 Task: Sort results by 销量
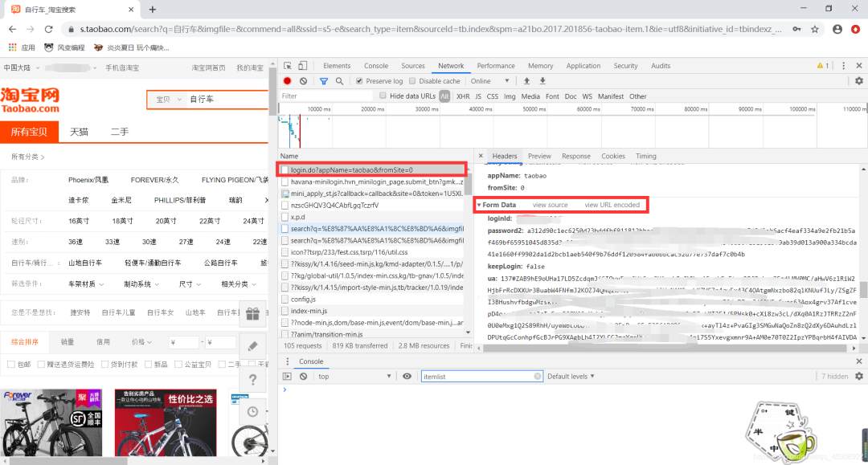click(x=68, y=342)
